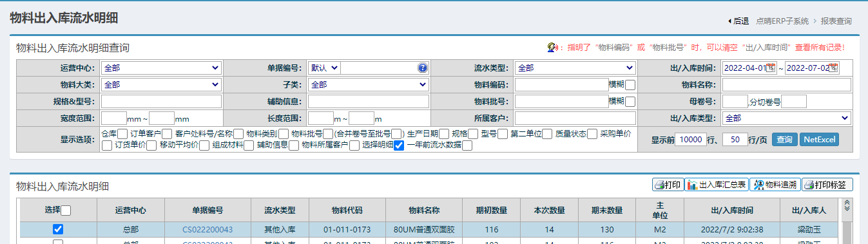868x244 pixels.
Task: Click the 打印标签 label print button
Action: [x=827, y=185]
